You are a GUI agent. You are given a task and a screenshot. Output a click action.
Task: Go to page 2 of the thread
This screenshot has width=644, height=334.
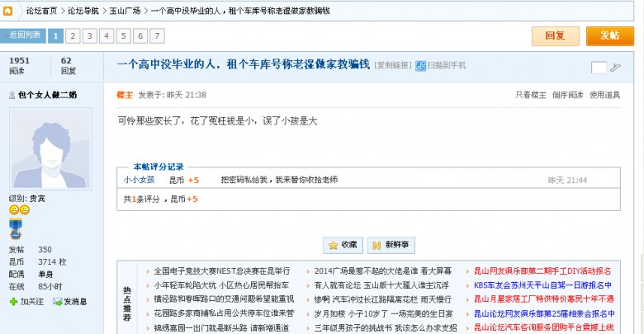72,35
